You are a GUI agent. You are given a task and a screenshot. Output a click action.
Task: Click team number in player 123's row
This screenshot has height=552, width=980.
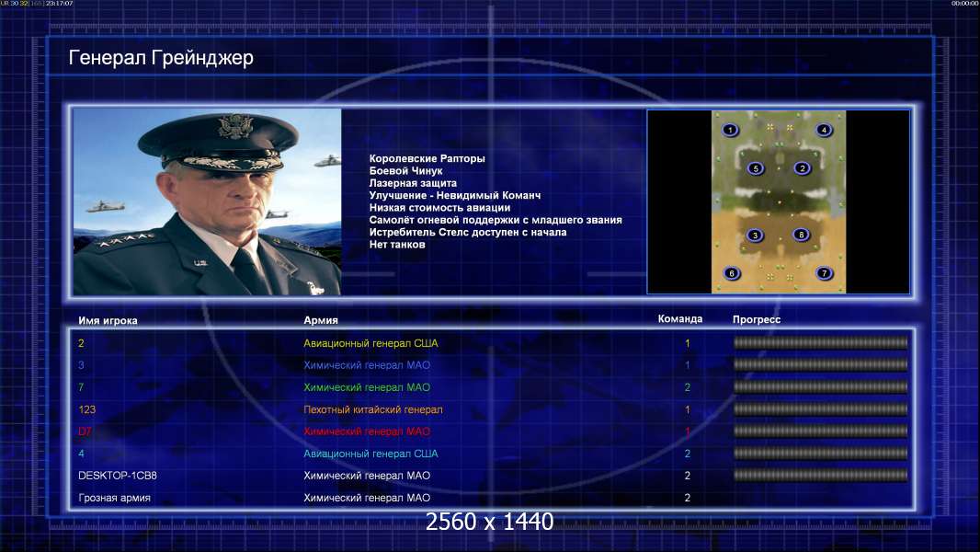click(x=688, y=410)
